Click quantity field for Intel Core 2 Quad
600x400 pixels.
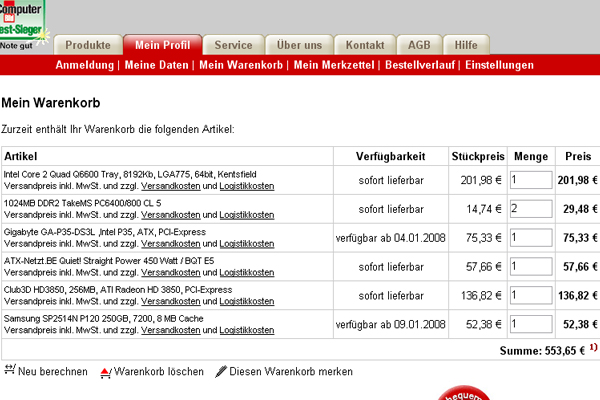531,180
